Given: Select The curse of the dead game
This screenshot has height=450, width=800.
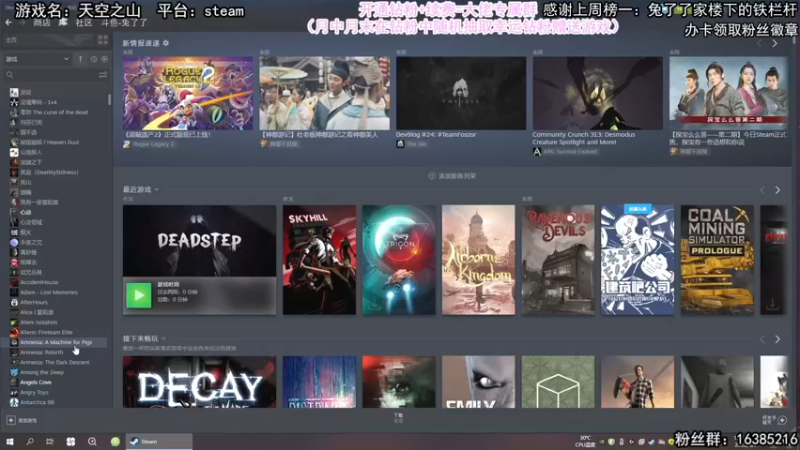Looking at the screenshot, I should click(x=54, y=112).
